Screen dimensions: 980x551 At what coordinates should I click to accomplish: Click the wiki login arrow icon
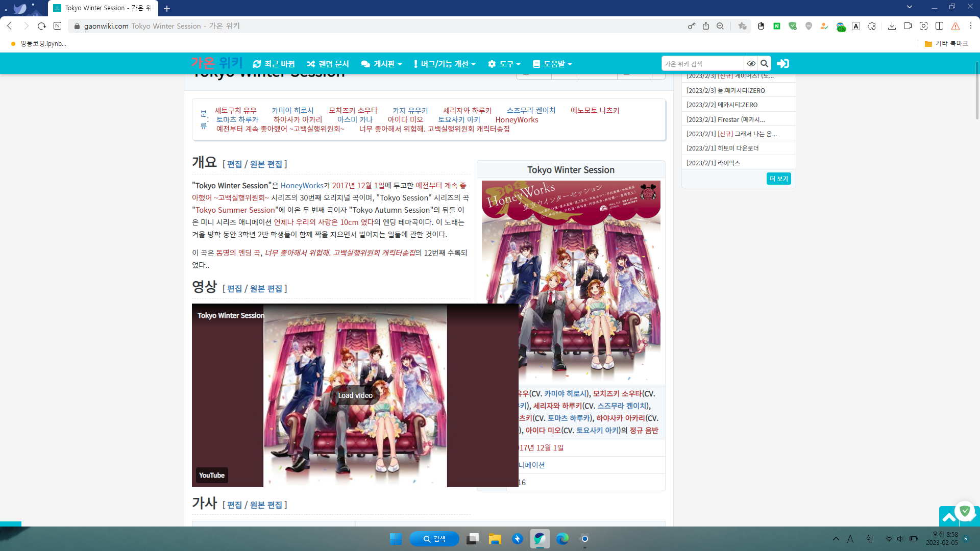[782, 64]
